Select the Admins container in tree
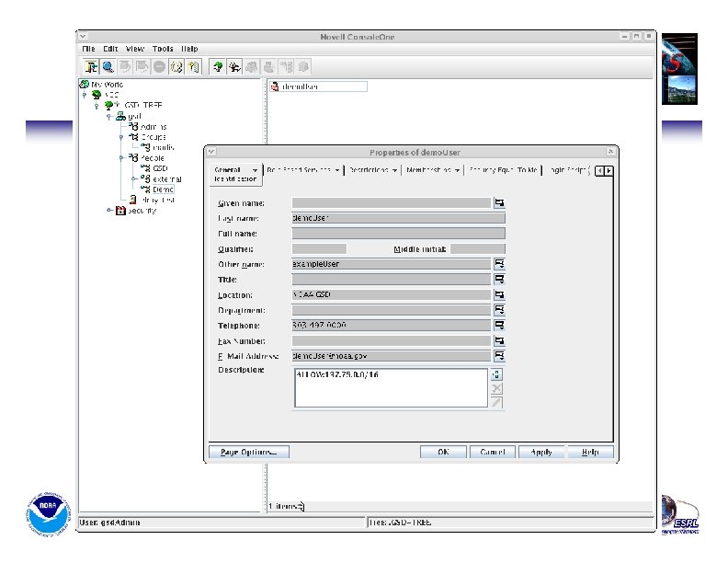728x563 pixels. [x=154, y=127]
